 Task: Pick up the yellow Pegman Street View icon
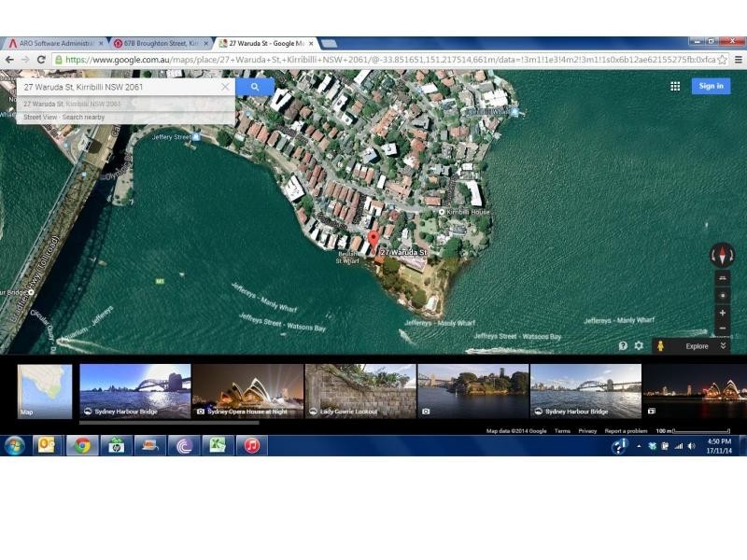660,346
